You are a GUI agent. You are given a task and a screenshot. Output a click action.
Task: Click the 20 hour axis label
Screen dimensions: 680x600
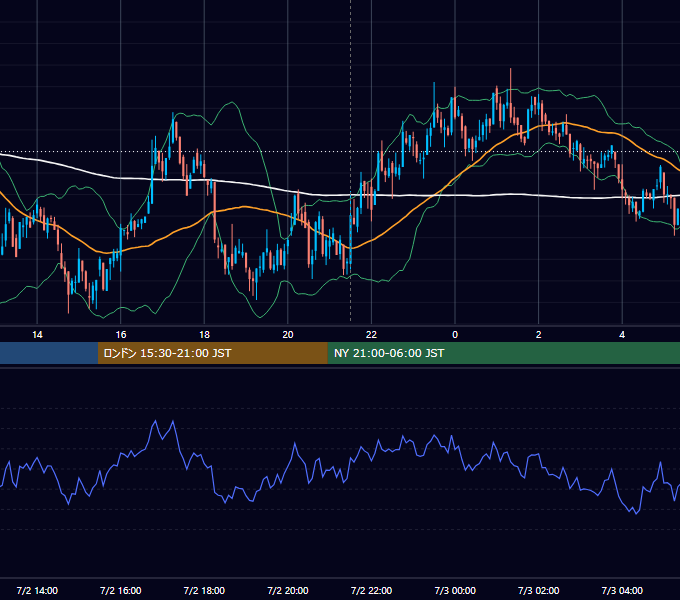288,335
